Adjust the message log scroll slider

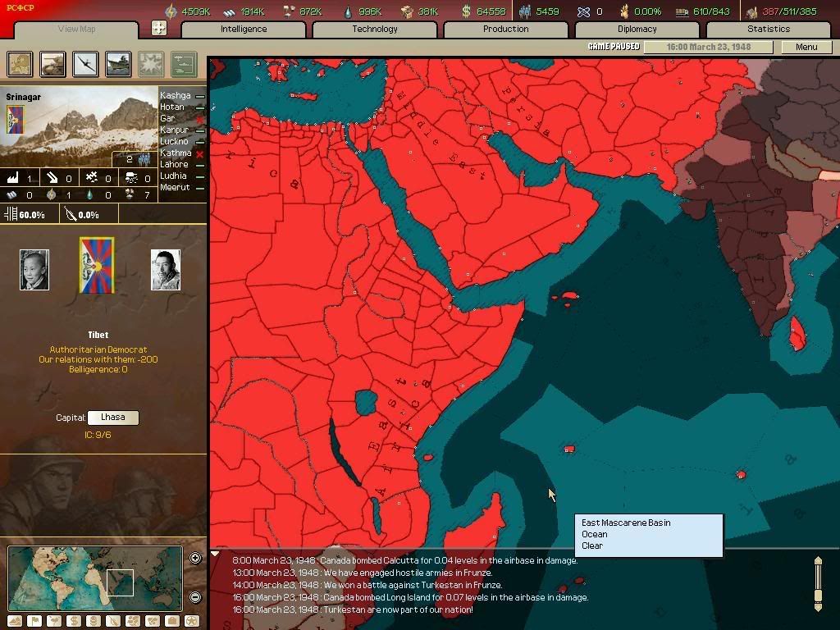pos(817,583)
